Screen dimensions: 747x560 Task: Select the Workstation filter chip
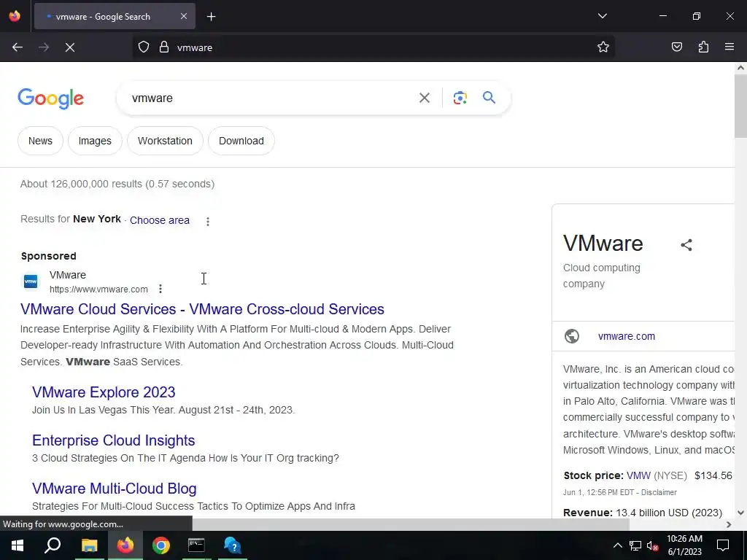click(x=165, y=141)
